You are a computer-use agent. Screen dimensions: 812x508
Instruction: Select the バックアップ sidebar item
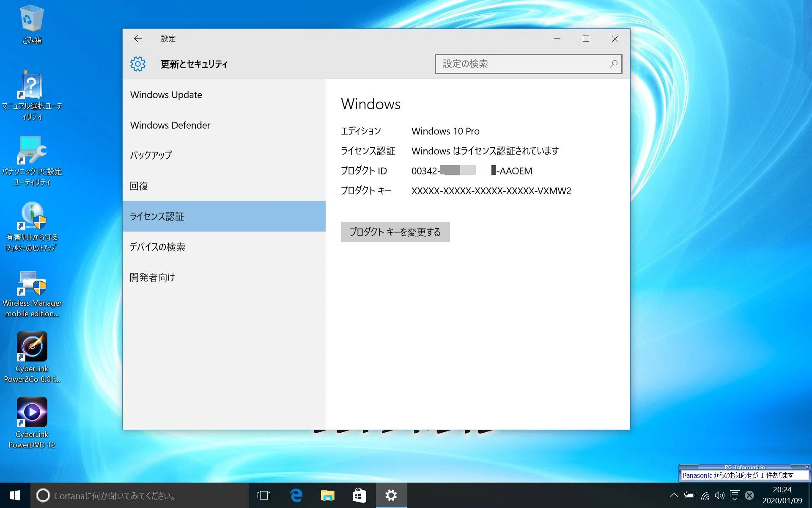224,155
